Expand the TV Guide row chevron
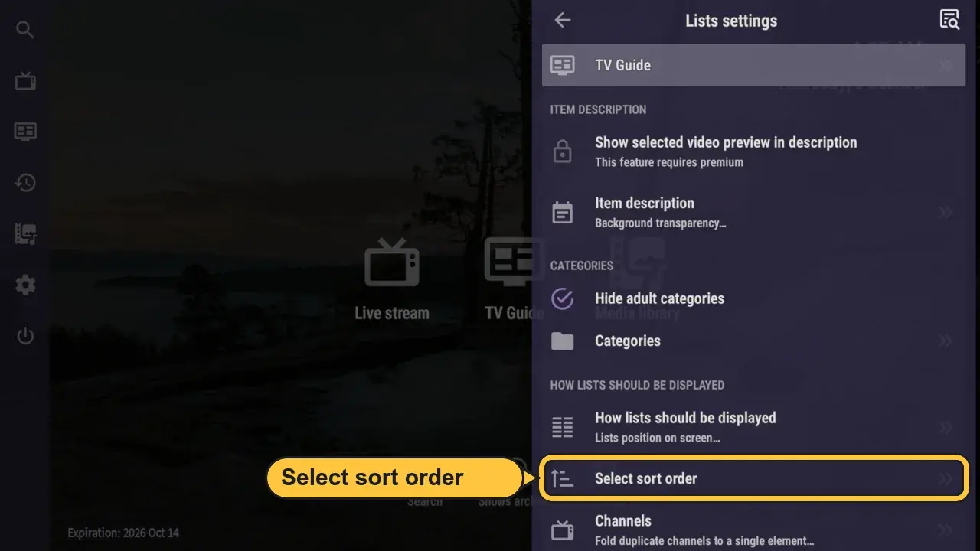 click(x=946, y=65)
